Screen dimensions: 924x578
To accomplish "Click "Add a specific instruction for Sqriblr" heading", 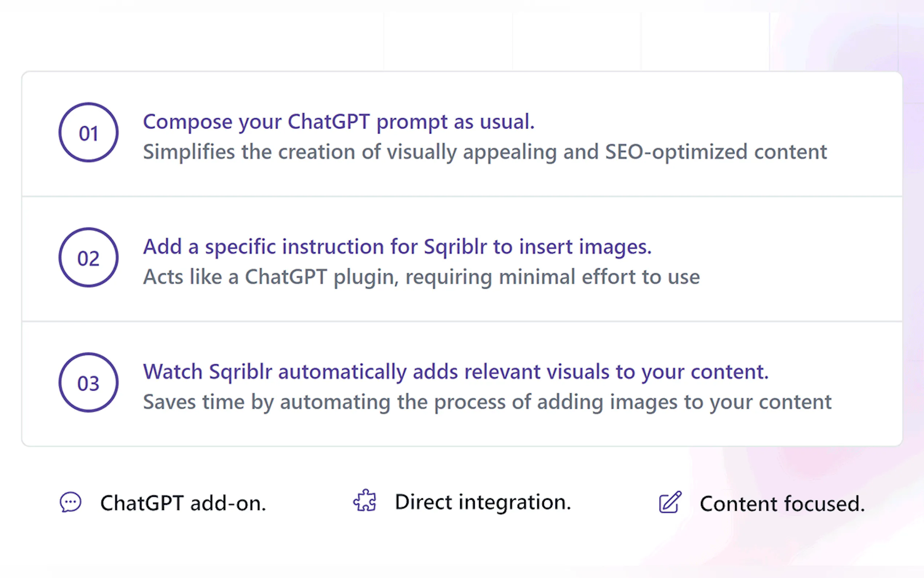I will (397, 246).
